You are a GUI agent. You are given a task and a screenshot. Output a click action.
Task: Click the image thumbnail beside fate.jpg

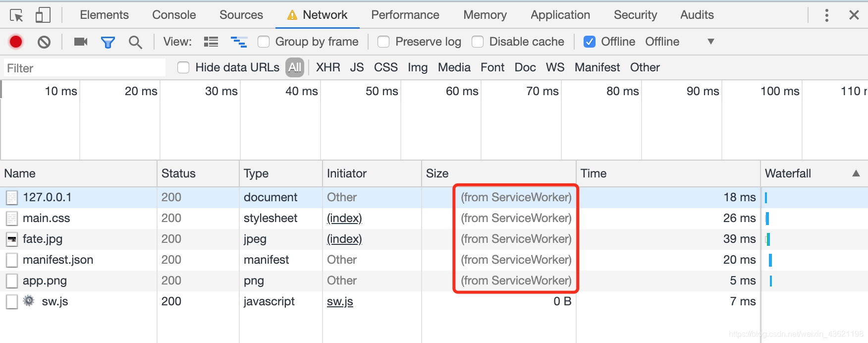(12, 239)
